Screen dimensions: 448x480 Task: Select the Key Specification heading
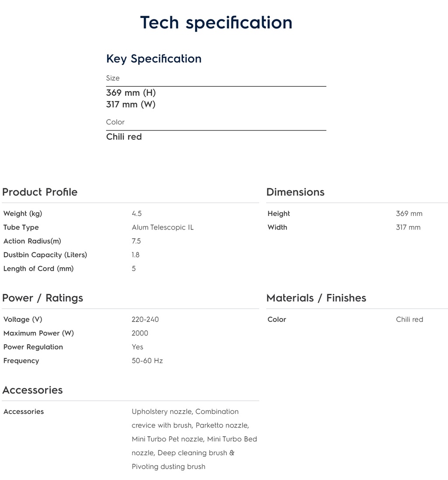pyautogui.click(x=154, y=59)
